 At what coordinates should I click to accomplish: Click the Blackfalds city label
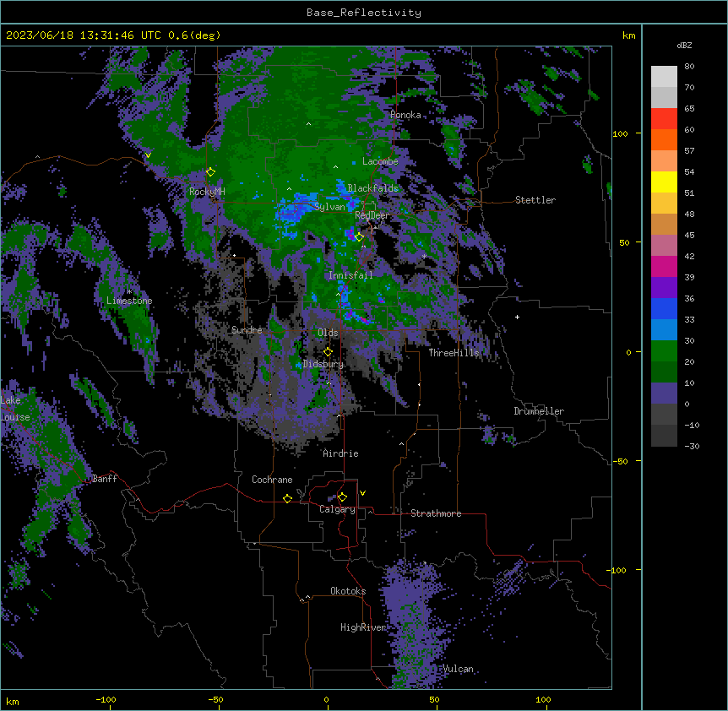372,188
